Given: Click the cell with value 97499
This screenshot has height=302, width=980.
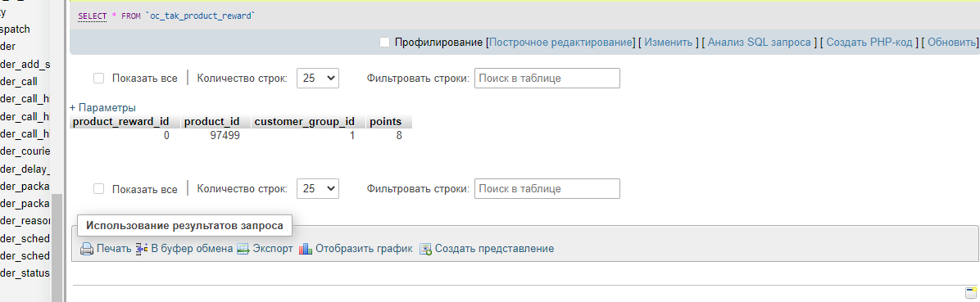Looking at the screenshot, I should (x=225, y=135).
